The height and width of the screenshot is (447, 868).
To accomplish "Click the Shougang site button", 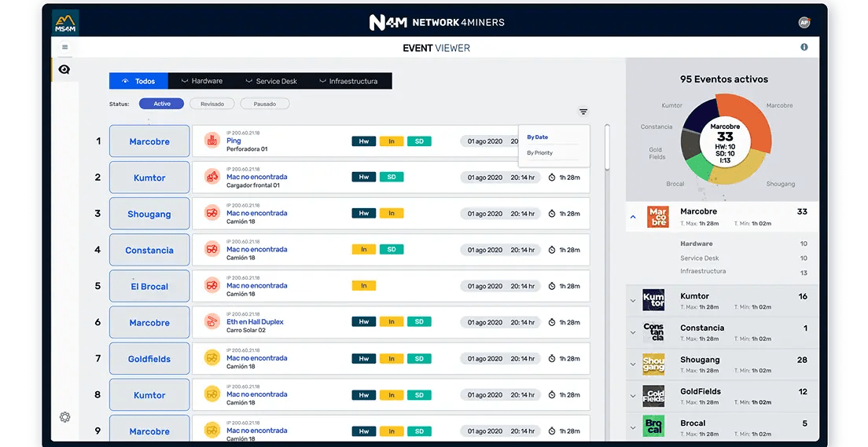I will (149, 214).
